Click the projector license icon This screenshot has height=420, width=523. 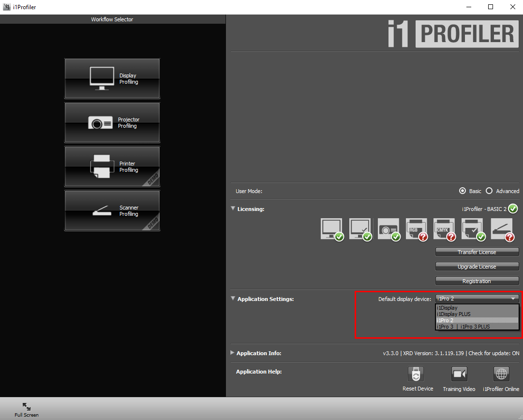[389, 229]
